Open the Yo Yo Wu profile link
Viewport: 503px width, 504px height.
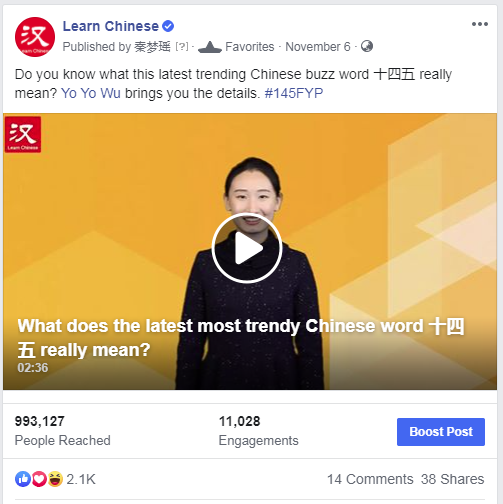click(91, 93)
